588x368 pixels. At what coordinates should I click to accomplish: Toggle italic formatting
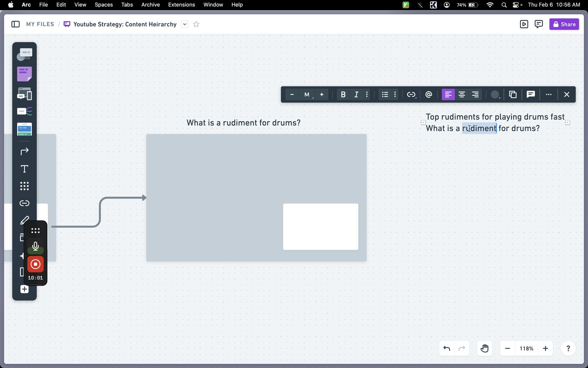tap(356, 95)
